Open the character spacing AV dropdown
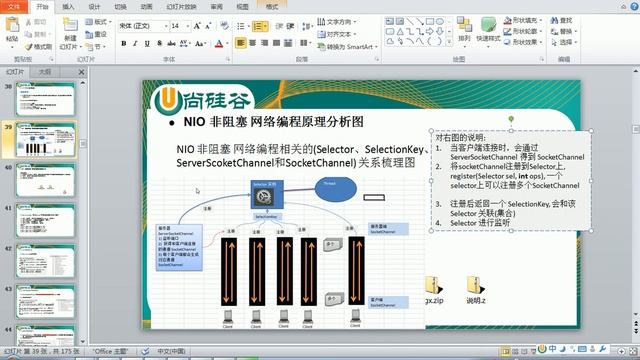 185,43
